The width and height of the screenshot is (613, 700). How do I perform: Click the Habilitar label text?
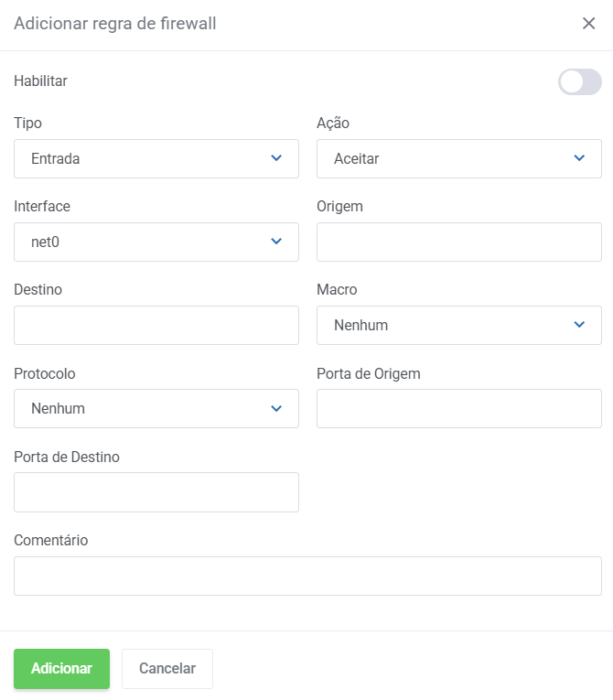pyautogui.click(x=41, y=81)
